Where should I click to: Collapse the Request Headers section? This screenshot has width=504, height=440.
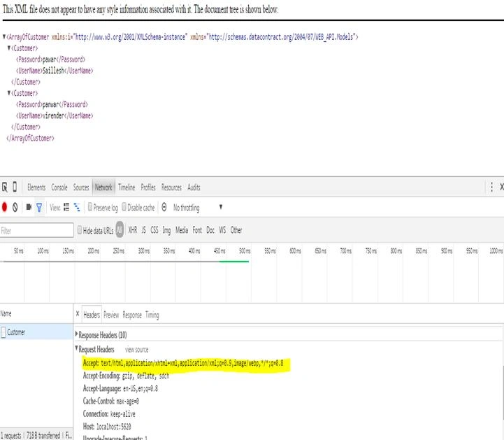pos(95,349)
